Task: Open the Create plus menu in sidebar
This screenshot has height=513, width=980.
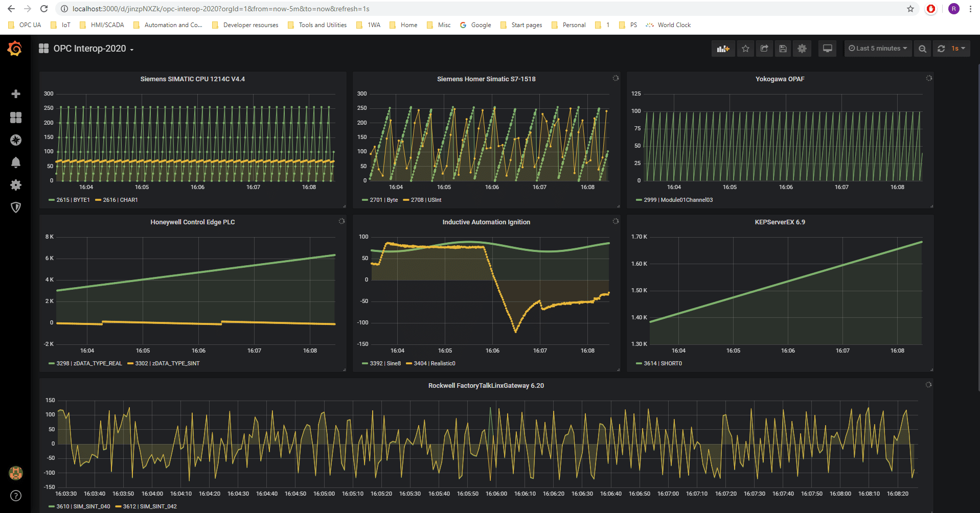Action: (16, 94)
